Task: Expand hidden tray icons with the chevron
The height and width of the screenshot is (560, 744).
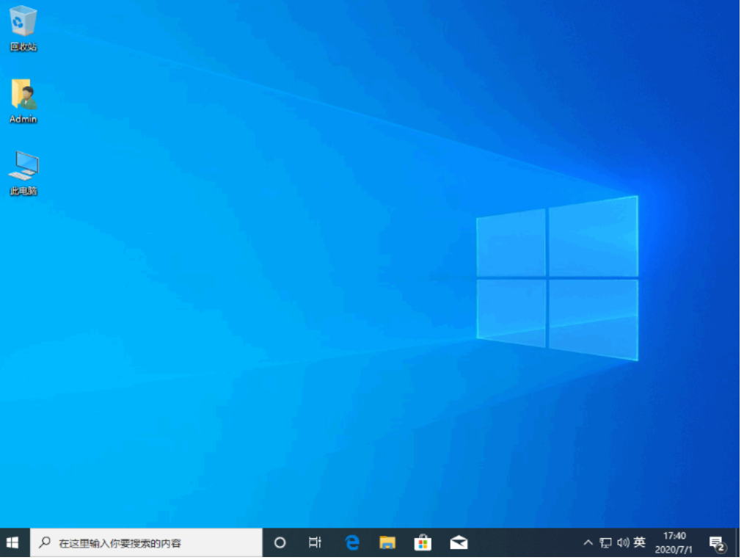Action: 588,542
